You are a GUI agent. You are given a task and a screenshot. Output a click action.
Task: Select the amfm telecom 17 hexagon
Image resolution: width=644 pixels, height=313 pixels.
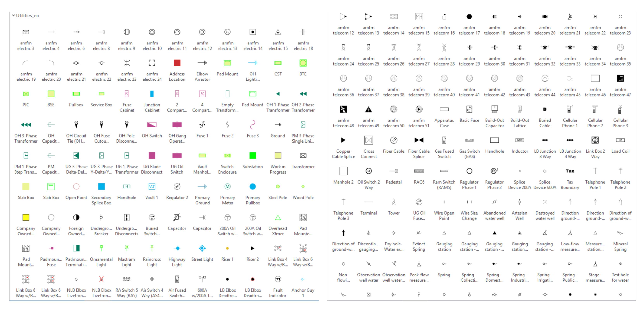pos(469,17)
